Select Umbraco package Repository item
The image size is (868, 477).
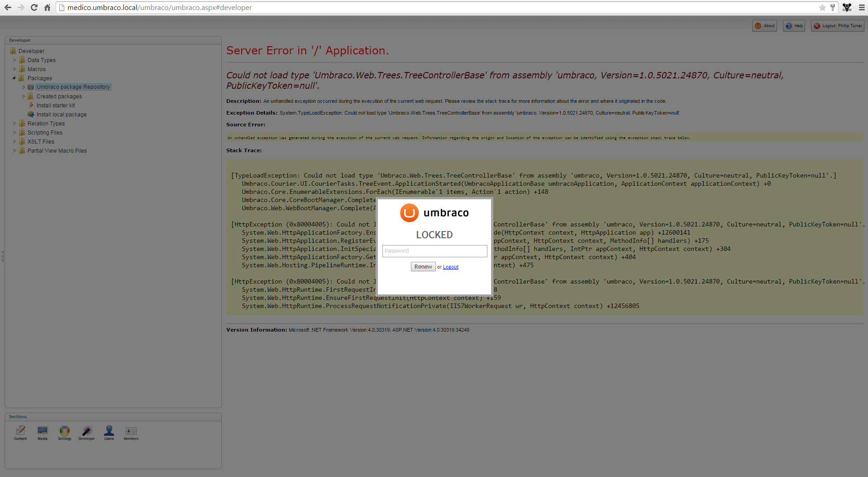point(73,87)
